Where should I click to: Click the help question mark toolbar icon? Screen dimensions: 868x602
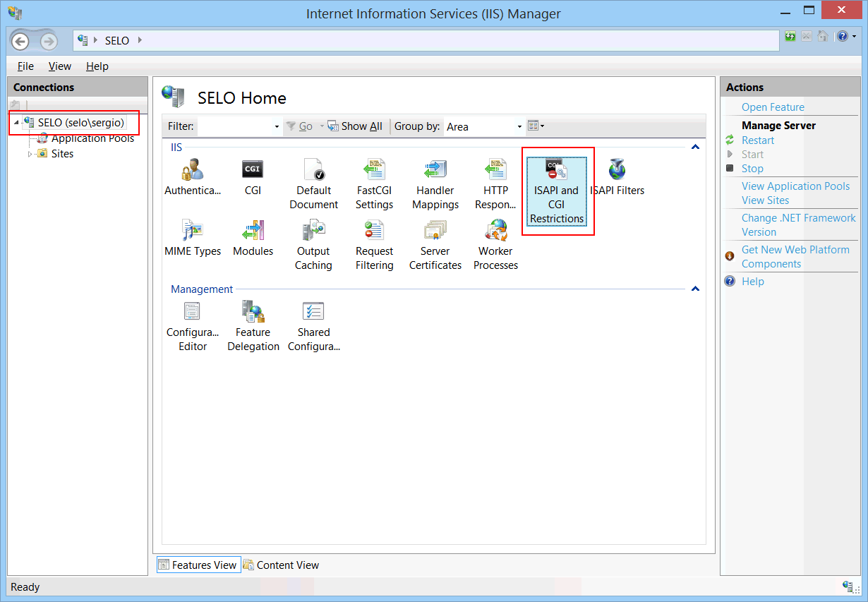(842, 36)
